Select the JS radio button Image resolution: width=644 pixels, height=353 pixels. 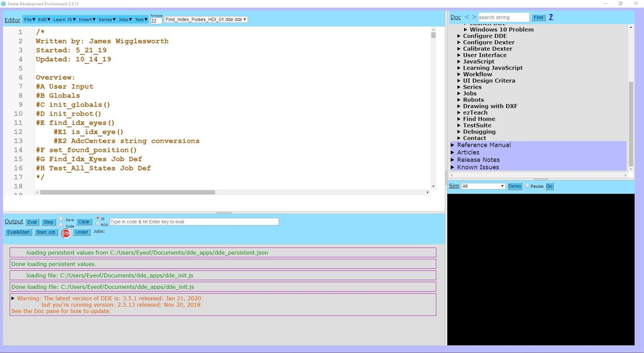point(97,218)
